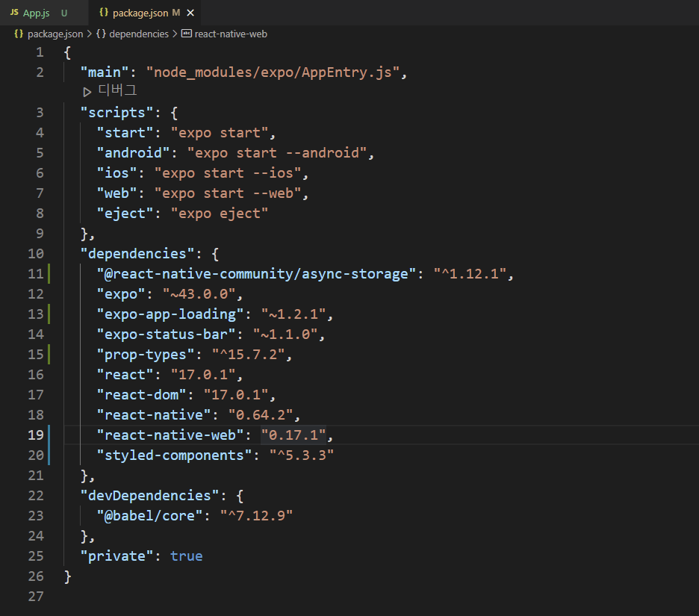
Task: Click line number 10 in gutter
Action: point(36,254)
